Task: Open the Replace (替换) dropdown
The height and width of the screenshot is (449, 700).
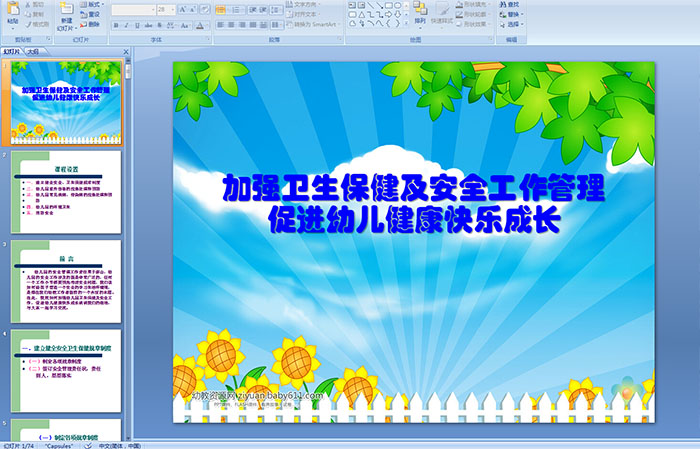Action: (x=512, y=14)
